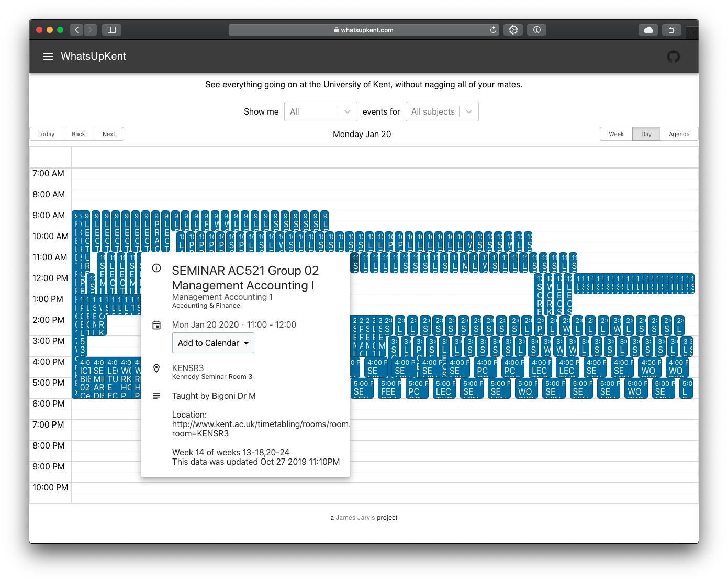Screen dimensions: 728x582
Task: Open the Add to Calendar dropdown
Action: [213, 343]
